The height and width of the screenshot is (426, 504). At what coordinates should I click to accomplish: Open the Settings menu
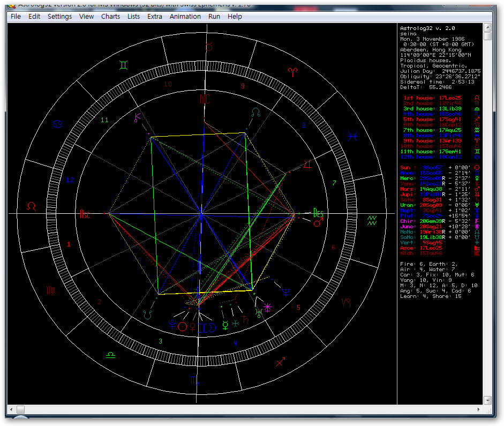tap(59, 17)
